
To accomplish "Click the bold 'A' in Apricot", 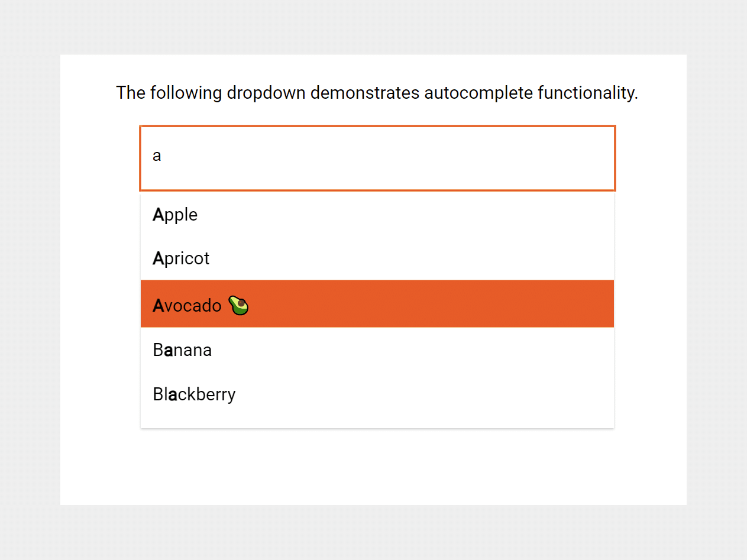I will [x=159, y=258].
